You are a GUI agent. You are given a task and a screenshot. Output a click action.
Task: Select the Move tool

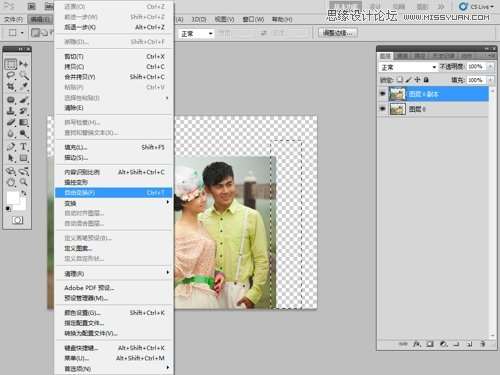24,64
